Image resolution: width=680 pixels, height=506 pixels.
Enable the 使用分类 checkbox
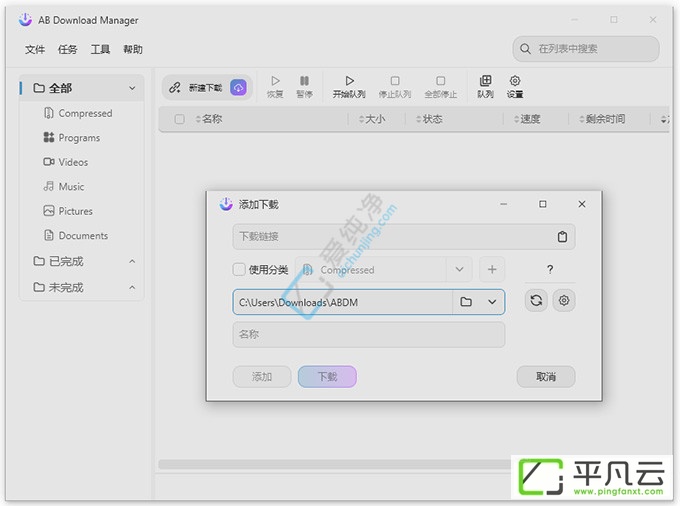239,269
